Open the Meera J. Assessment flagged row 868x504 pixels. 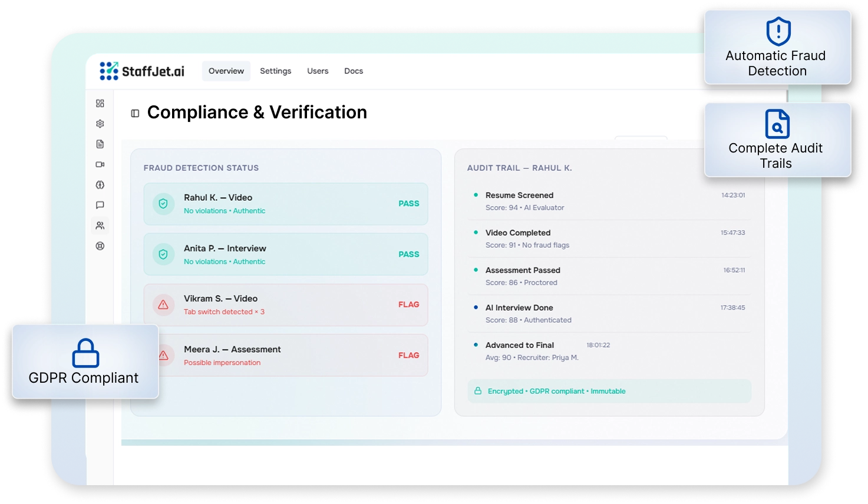point(286,356)
